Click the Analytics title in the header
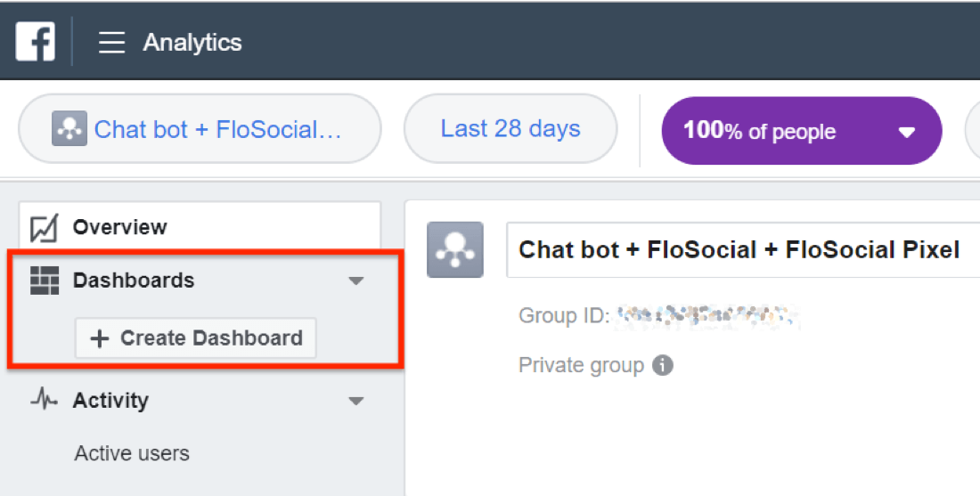Image resolution: width=980 pixels, height=496 pixels. click(192, 43)
